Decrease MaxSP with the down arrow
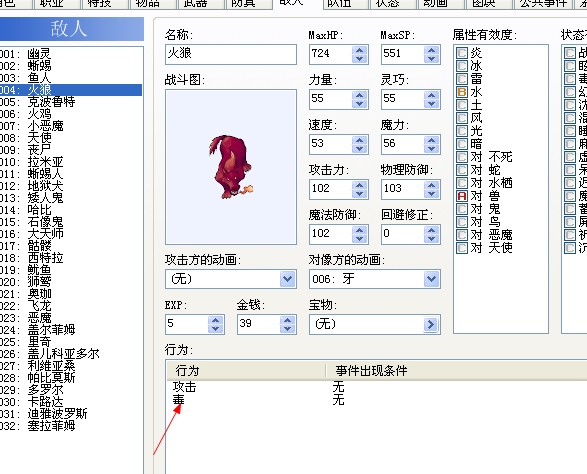Viewport: 587px width, 474px height. click(431, 59)
